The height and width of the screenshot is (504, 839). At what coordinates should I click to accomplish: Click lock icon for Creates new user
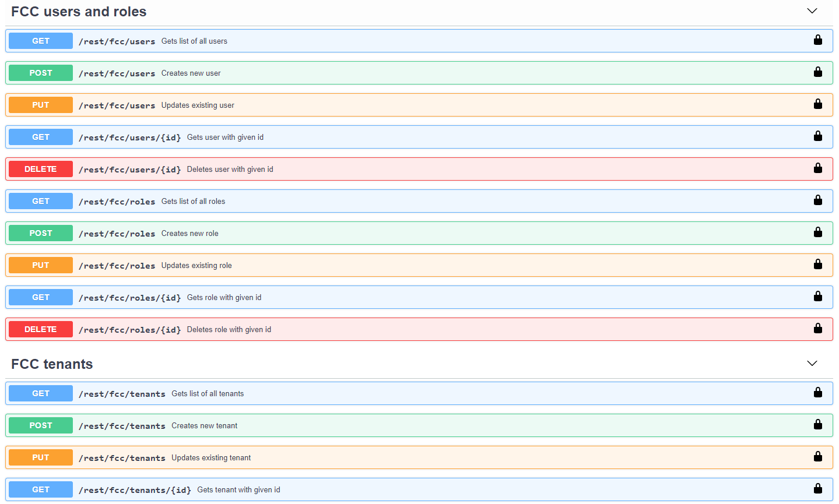point(817,72)
